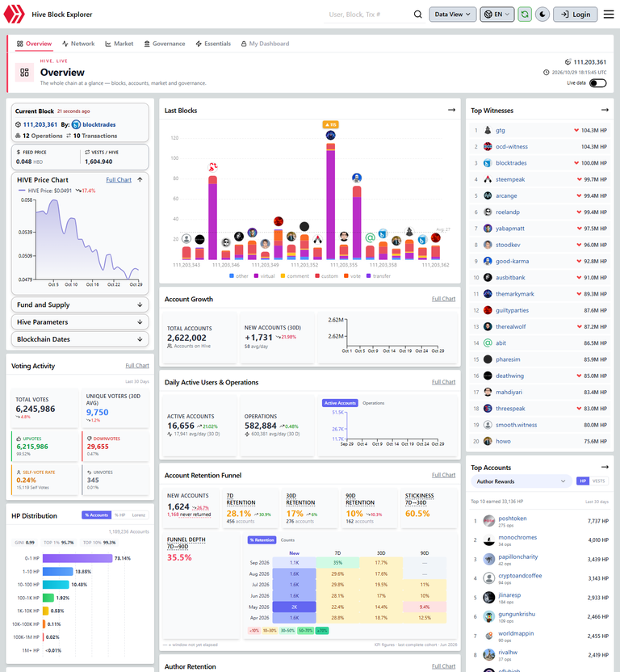Expand the Fund and Supply section
The image size is (620, 672).
tap(80, 304)
